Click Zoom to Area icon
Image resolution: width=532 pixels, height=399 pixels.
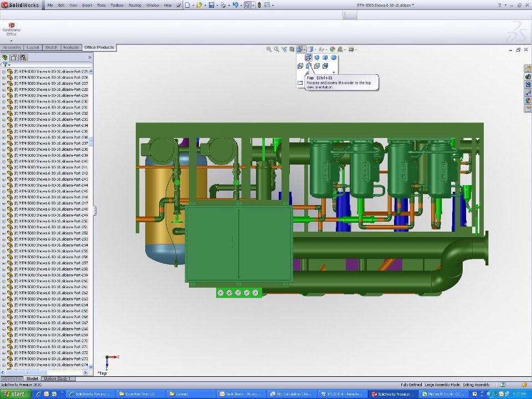(277, 49)
